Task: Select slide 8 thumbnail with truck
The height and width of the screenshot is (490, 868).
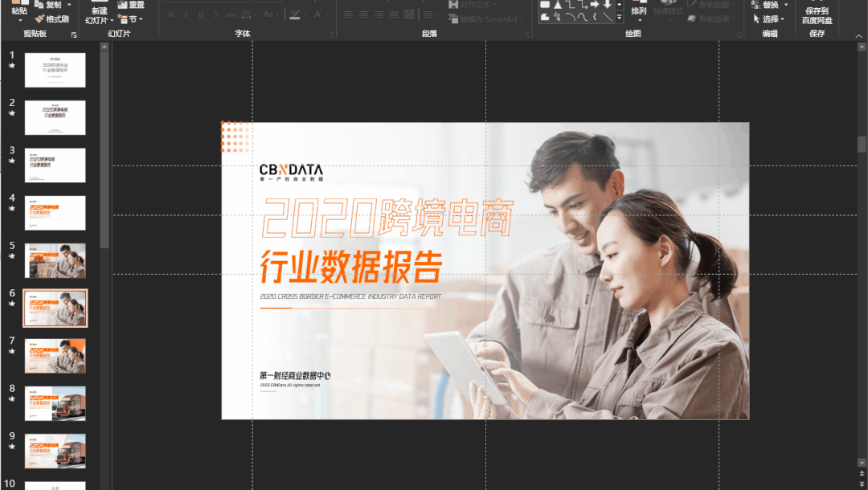Action: click(x=55, y=403)
